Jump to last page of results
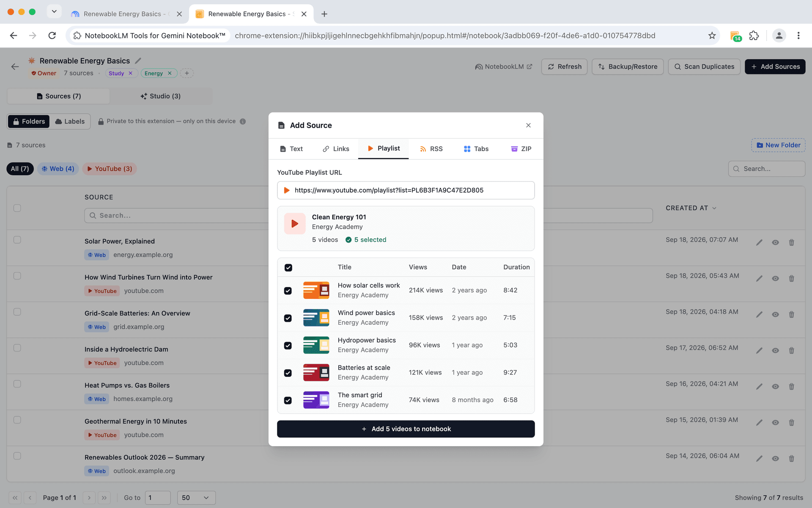This screenshot has height=508, width=812. tap(104, 498)
